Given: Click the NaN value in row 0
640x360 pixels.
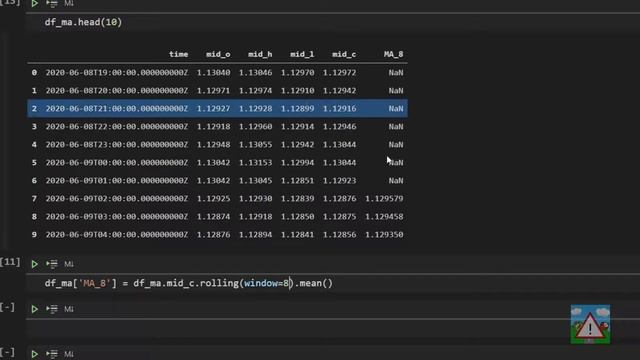Looking at the screenshot, I should pyautogui.click(x=396, y=72).
